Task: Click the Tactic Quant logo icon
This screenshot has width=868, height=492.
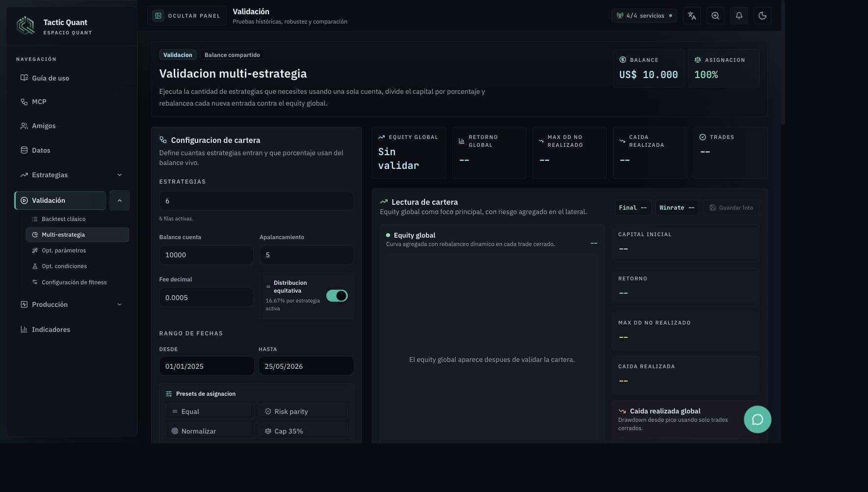Action: coord(26,26)
